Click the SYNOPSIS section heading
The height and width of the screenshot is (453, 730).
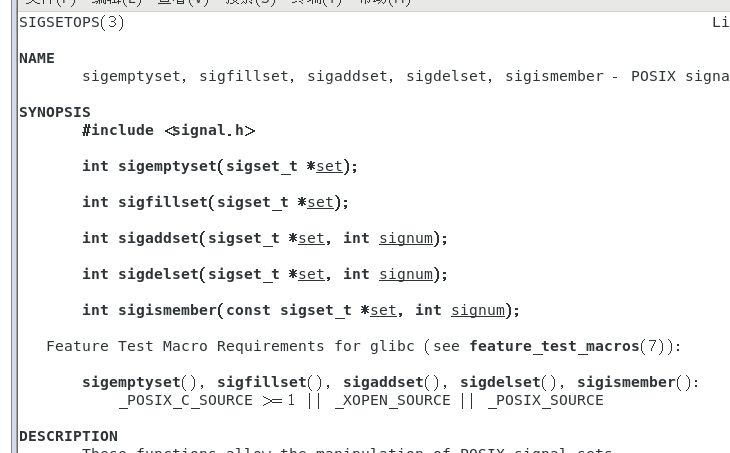[55, 112]
